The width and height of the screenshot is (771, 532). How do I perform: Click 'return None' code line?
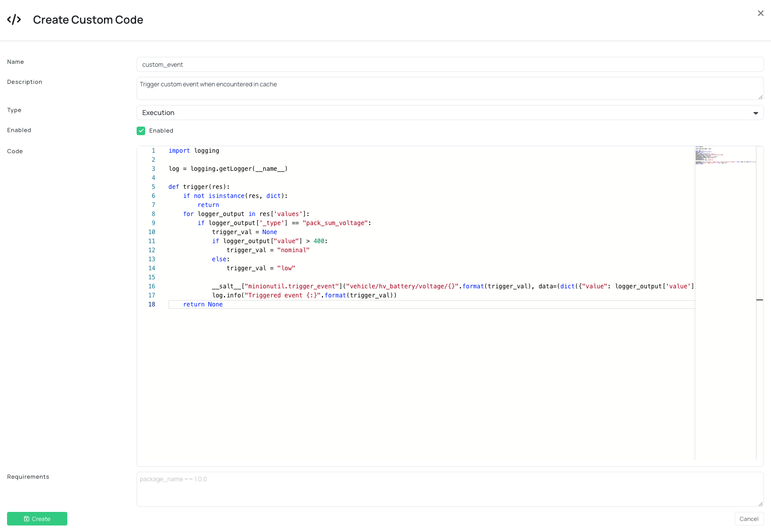click(203, 304)
